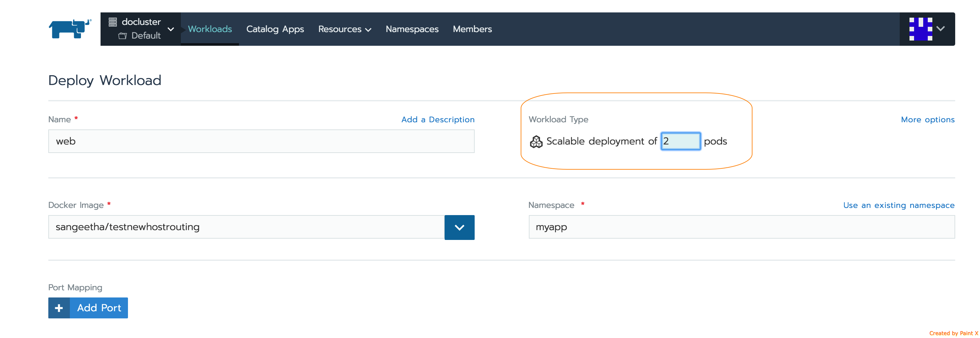Viewport: 980px width, 338px height.
Task: Click the Port Mapping label
Action: point(75,288)
